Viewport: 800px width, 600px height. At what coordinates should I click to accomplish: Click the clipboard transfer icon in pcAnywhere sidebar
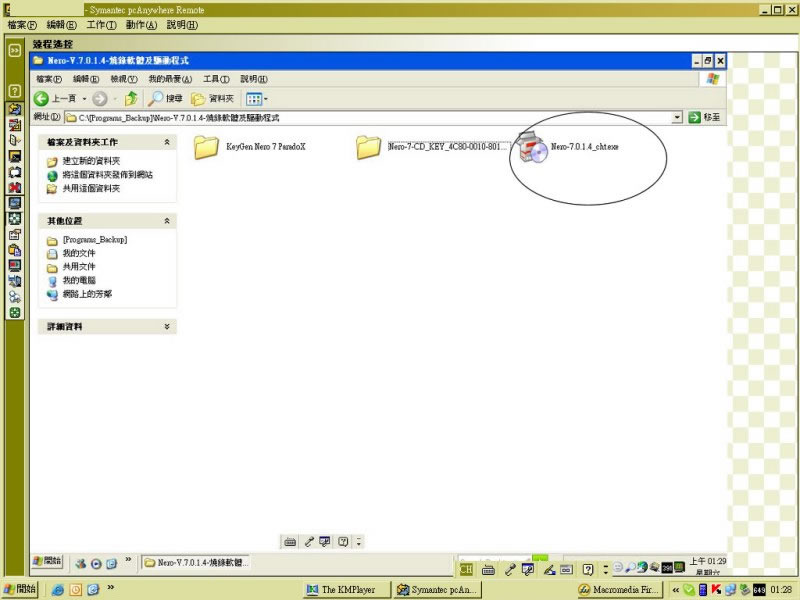tap(15, 250)
